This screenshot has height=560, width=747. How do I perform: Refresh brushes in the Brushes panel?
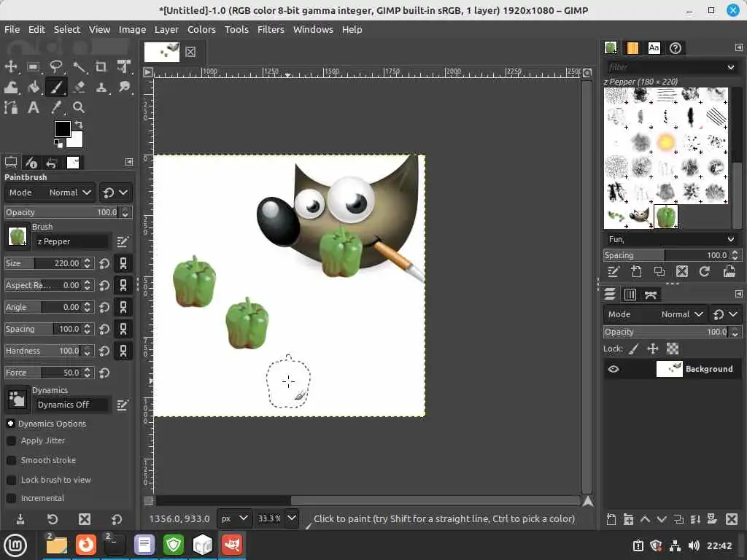tap(705, 271)
